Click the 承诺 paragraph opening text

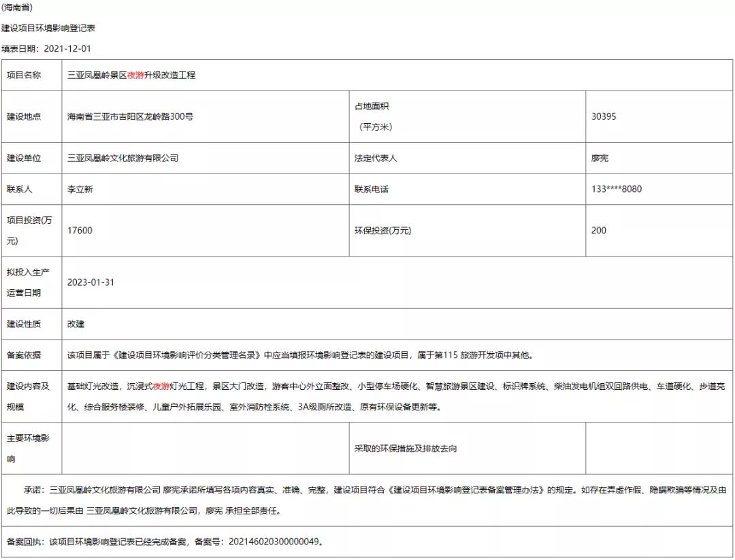[x=34, y=490]
